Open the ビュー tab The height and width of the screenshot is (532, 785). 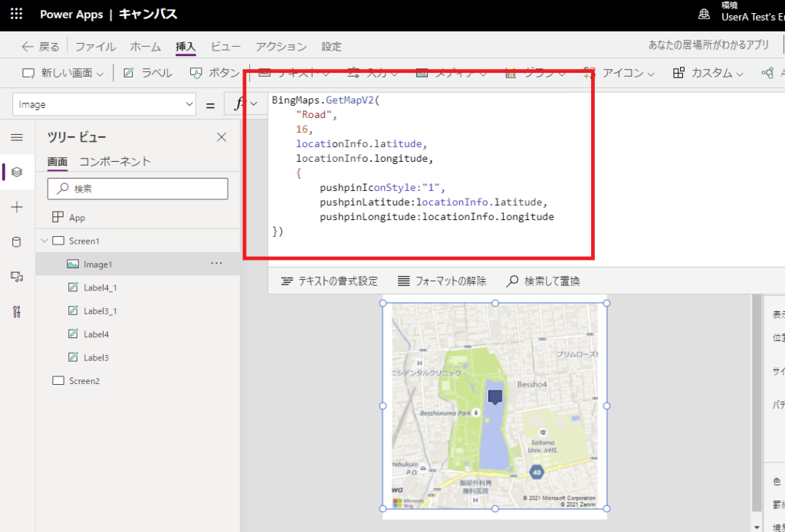[225, 47]
